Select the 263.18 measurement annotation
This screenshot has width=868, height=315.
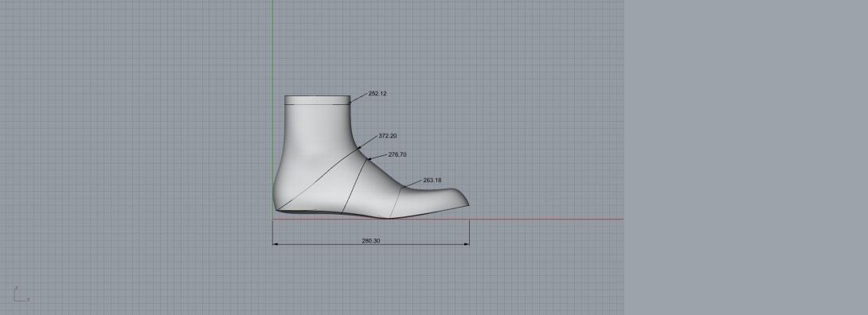(432, 180)
